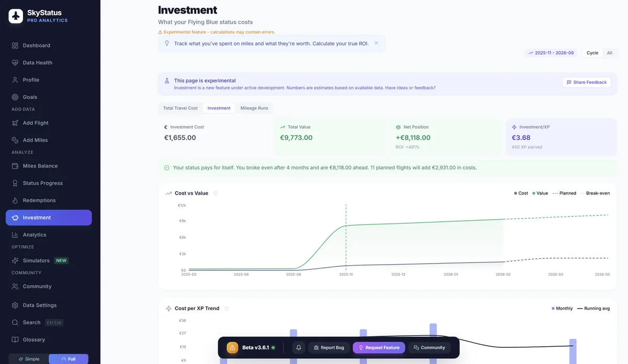Image resolution: width=628 pixels, height=364 pixels.
Task: Click the info icon beside Cost vs Value
Action: pyautogui.click(x=215, y=192)
